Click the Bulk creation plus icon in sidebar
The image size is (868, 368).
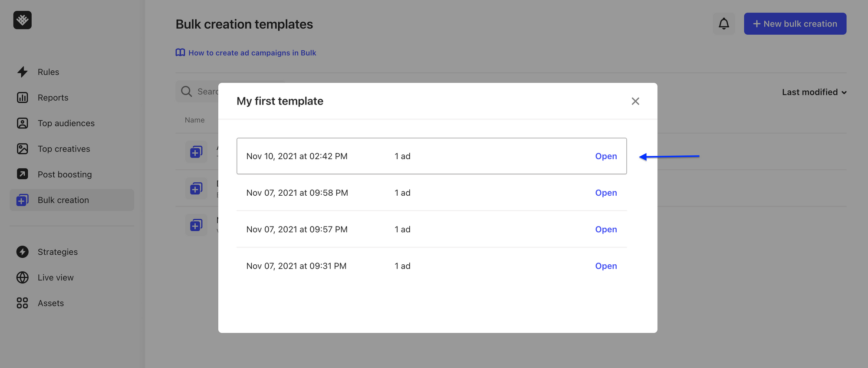(x=23, y=200)
